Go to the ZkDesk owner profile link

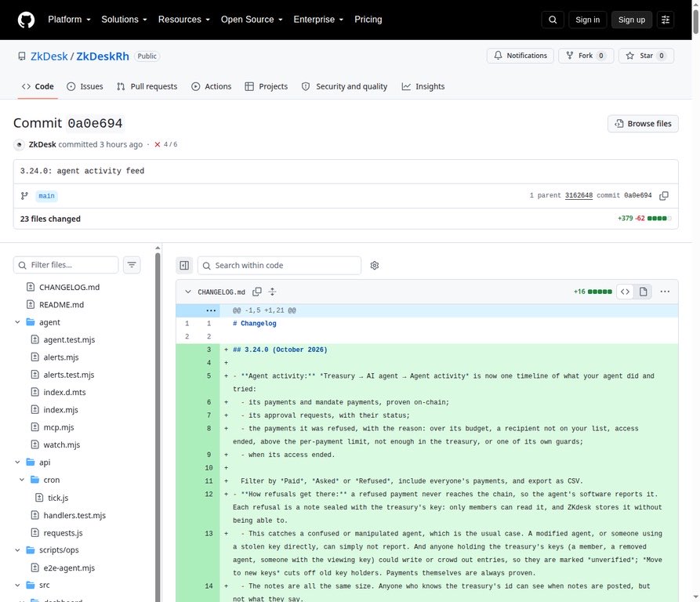click(x=49, y=56)
